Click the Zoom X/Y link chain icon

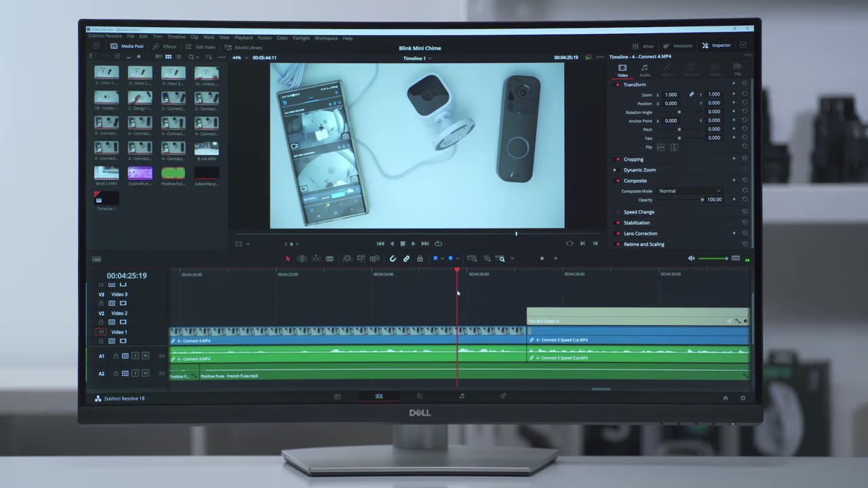coord(692,94)
